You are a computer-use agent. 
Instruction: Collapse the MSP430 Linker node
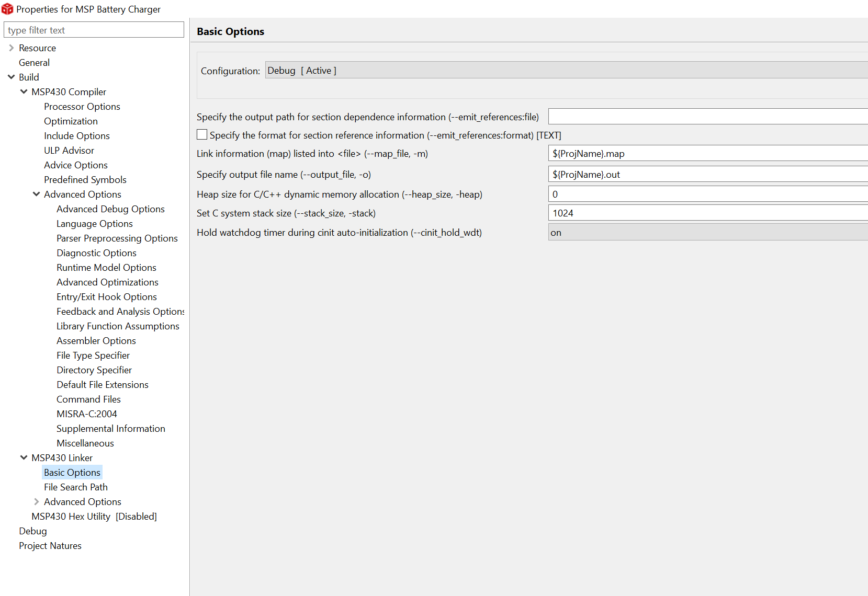(24, 458)
